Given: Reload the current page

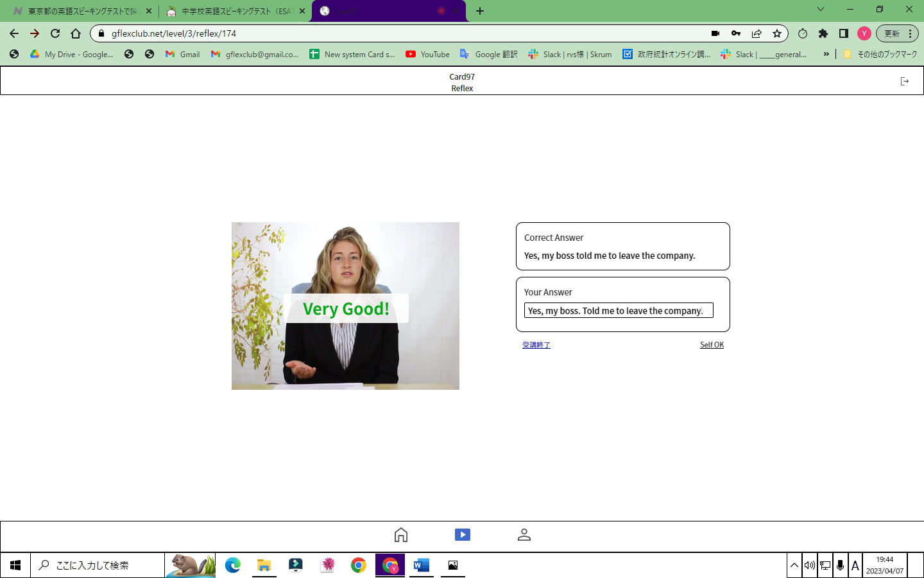Looking at the screenshot, I should [55, 33].
